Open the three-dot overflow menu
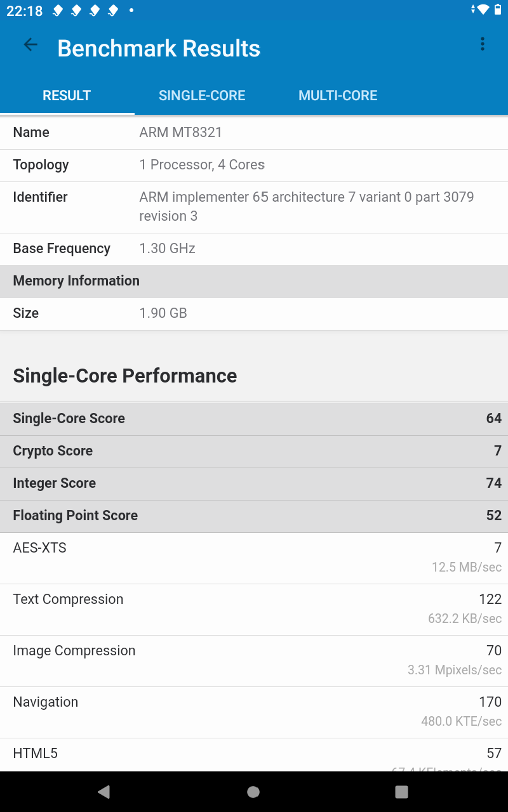The height and width of the screenshot is (812, 508). pyautogui.click(x=483, y=44)
